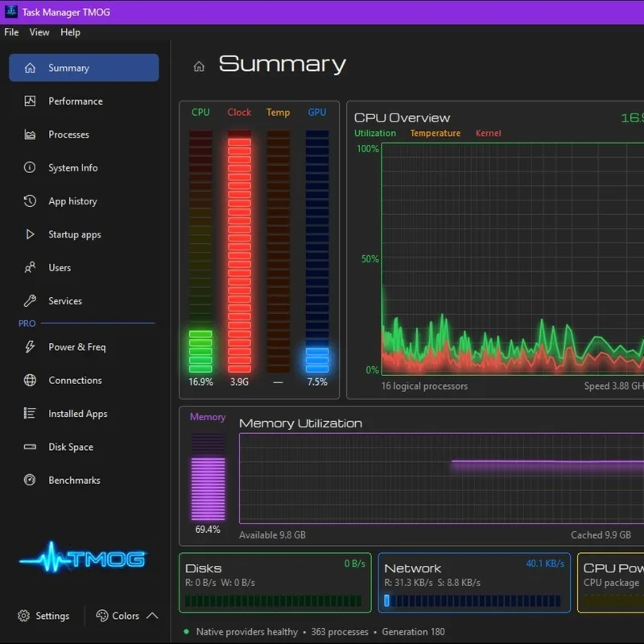Go to Processes page

click(x=68, y=134)
